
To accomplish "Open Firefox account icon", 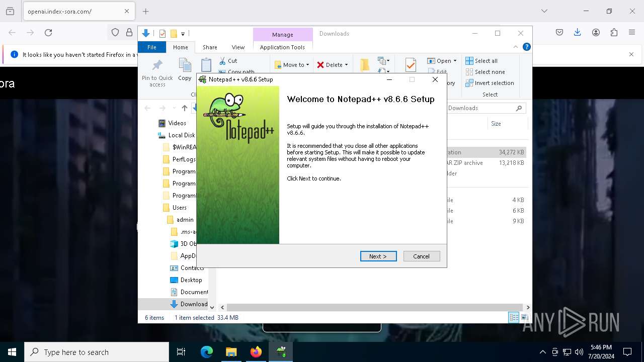I will [x=596, y=33].
